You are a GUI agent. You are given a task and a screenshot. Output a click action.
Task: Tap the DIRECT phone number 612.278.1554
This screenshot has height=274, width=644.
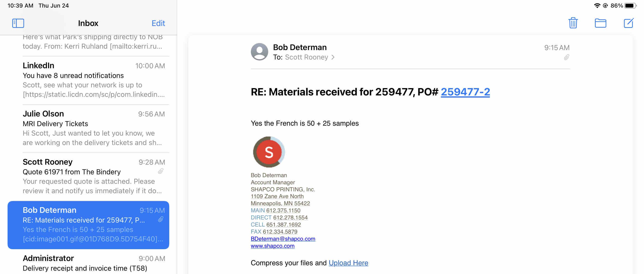pos(290,217)
